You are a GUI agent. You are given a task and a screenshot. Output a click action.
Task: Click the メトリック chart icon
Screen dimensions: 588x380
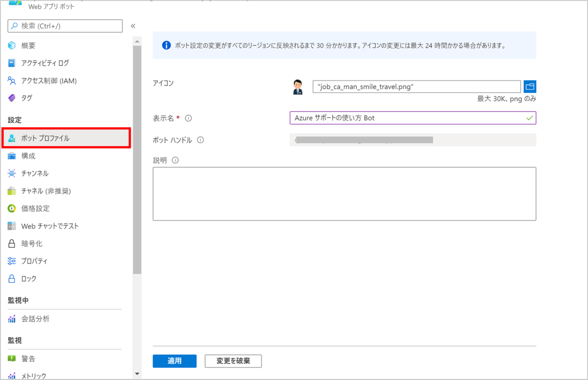point(12,376)
